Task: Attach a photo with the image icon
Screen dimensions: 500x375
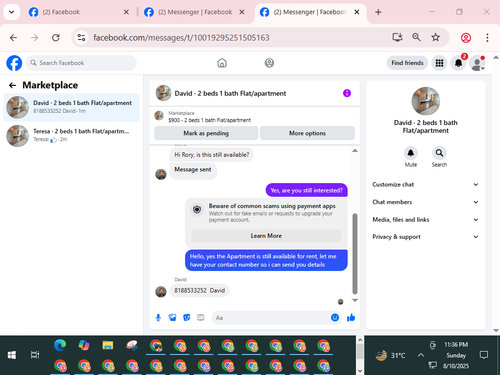Action: 172,318
